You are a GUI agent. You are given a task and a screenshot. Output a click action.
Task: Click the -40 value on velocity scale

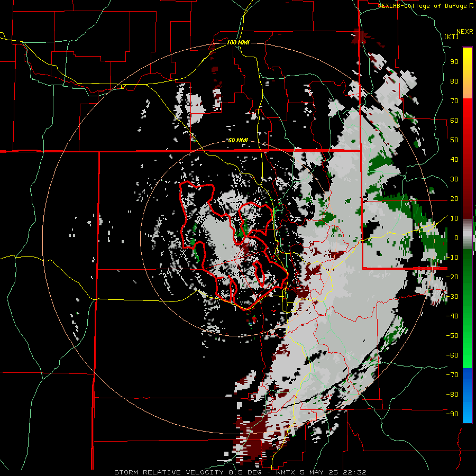coord(452,316)
